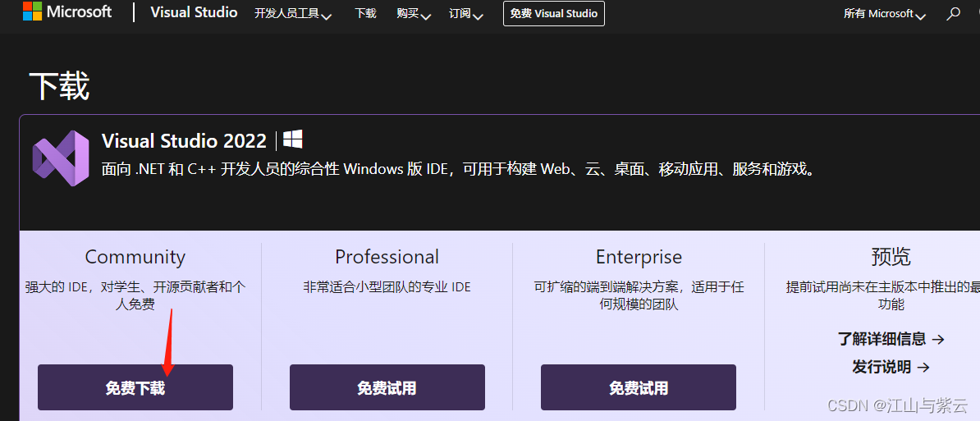This screenshot has height=421, width=980.
Task: Open Visual Studio home link in header
Action: click(194, 12)
